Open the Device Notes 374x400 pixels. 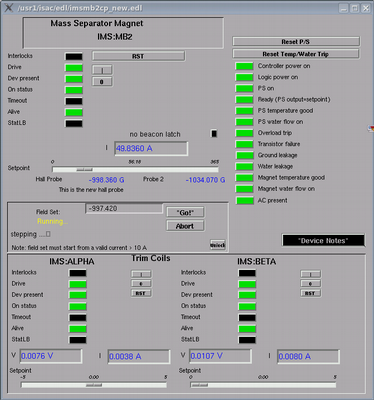(x=323, y=241)
